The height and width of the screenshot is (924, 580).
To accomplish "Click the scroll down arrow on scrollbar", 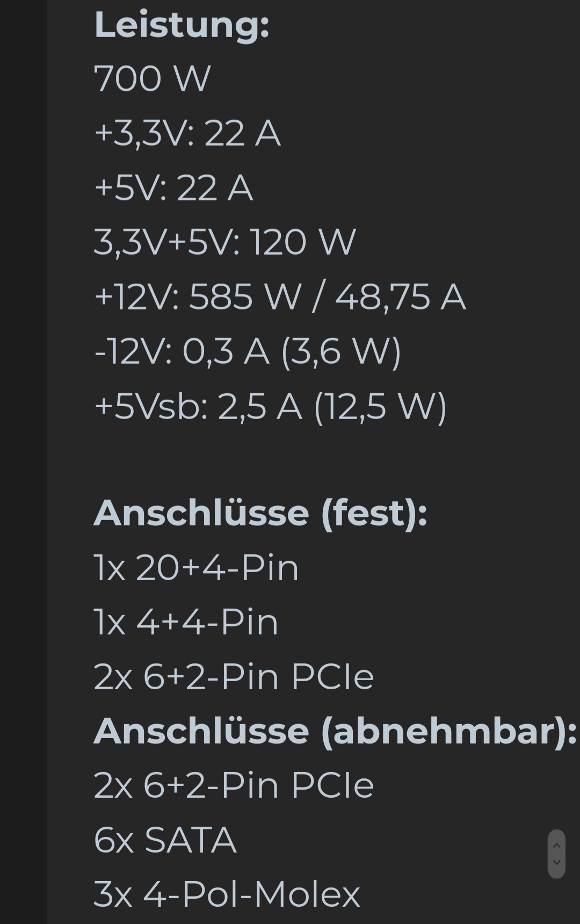I will [x=556, y=863].
